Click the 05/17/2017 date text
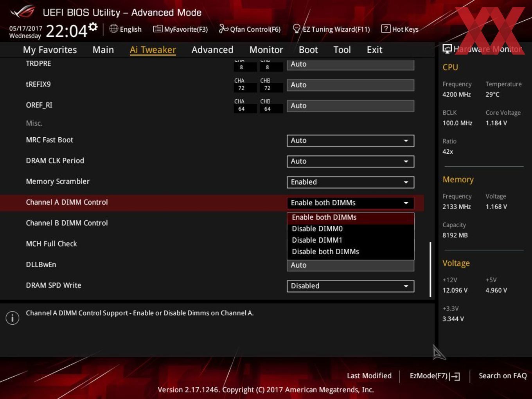The width and height of the screenshot is (532, 399). point(25,28)
